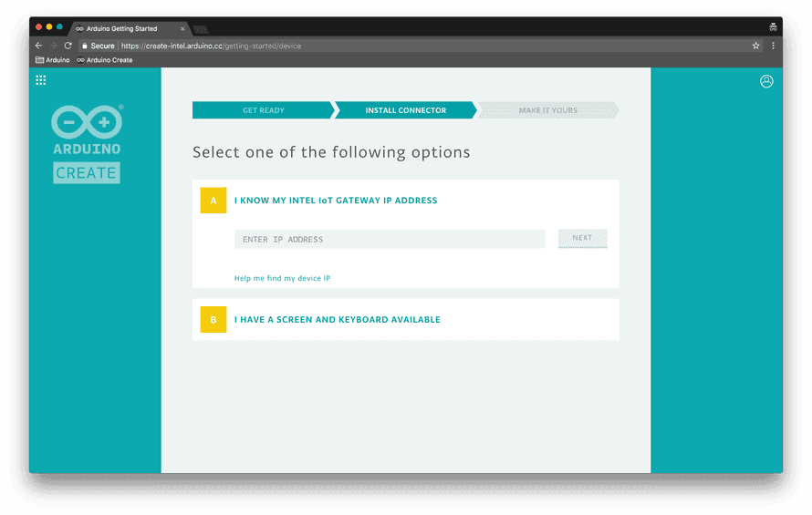Viewport: 812px width, 515px height.
Task: Bookmark this page with the star icon
Action: click(x=755, y=46)
